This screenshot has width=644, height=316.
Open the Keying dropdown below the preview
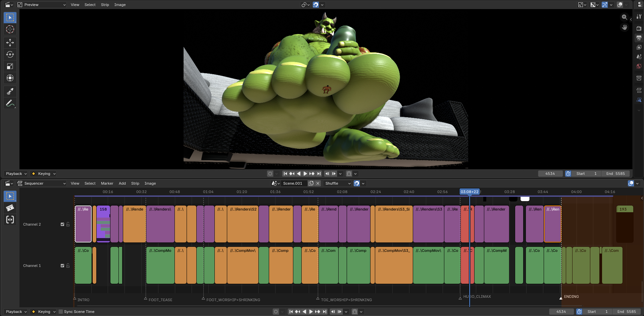[x=44, y=174]
